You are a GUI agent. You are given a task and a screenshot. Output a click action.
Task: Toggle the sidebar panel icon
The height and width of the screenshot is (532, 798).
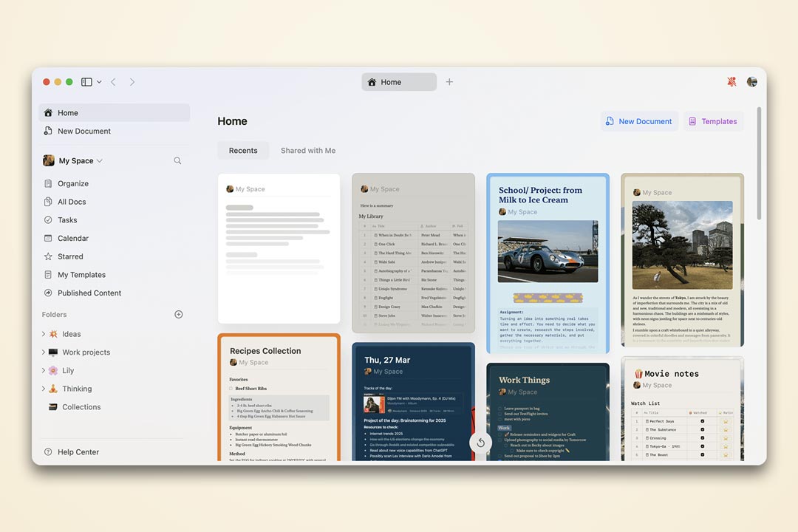point(86,82)
